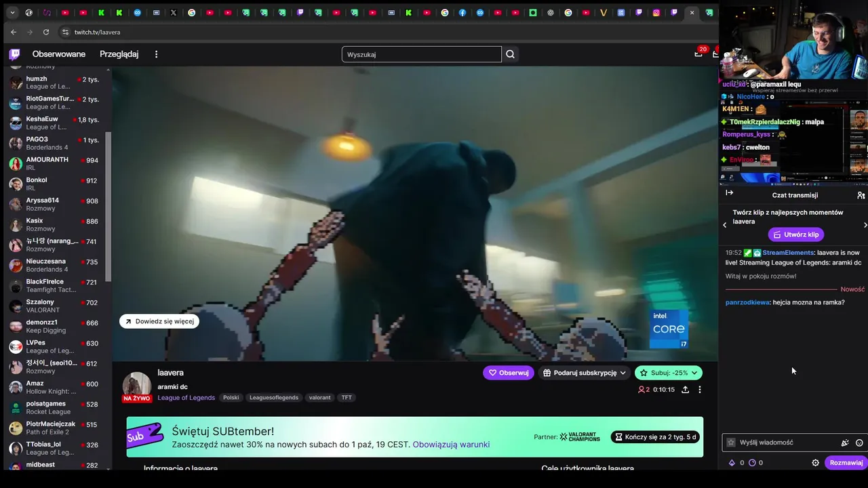Open RiotGamesTur channel in sidebar
The width and height of the screenshot is (868, 488).
(x=54, y=103)
